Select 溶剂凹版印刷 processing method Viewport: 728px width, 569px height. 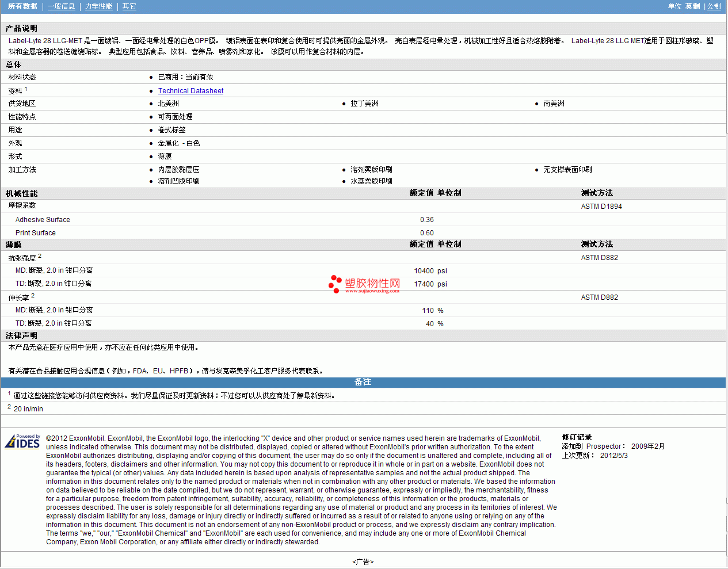click(179, 181)
